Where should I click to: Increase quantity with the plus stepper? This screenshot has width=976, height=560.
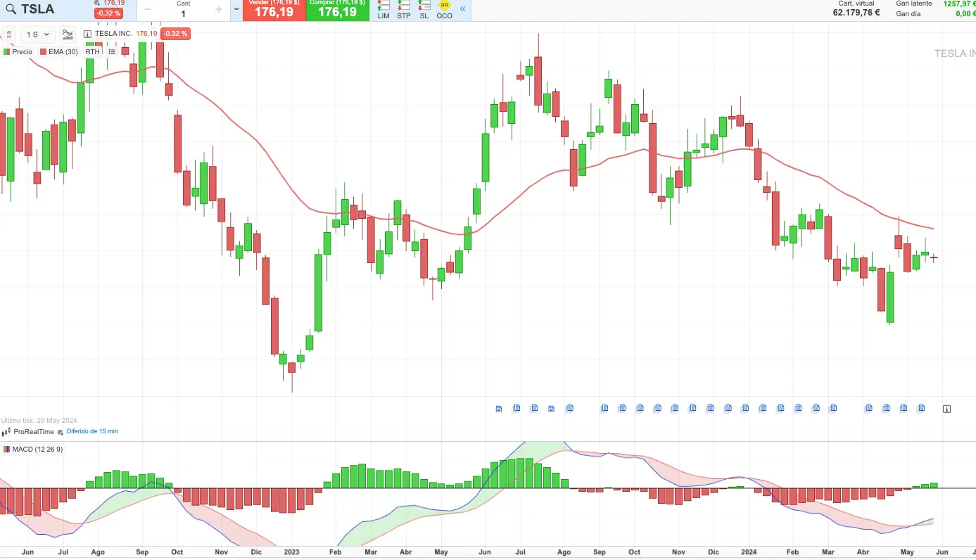point(219,9)
